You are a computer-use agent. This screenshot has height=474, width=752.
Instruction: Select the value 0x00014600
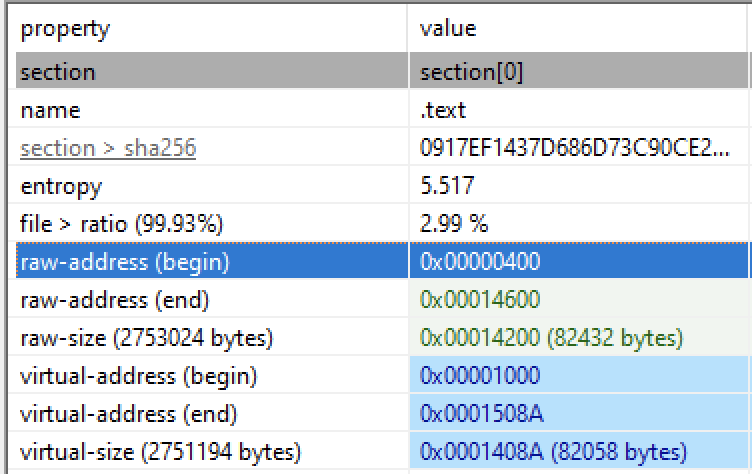480,299
